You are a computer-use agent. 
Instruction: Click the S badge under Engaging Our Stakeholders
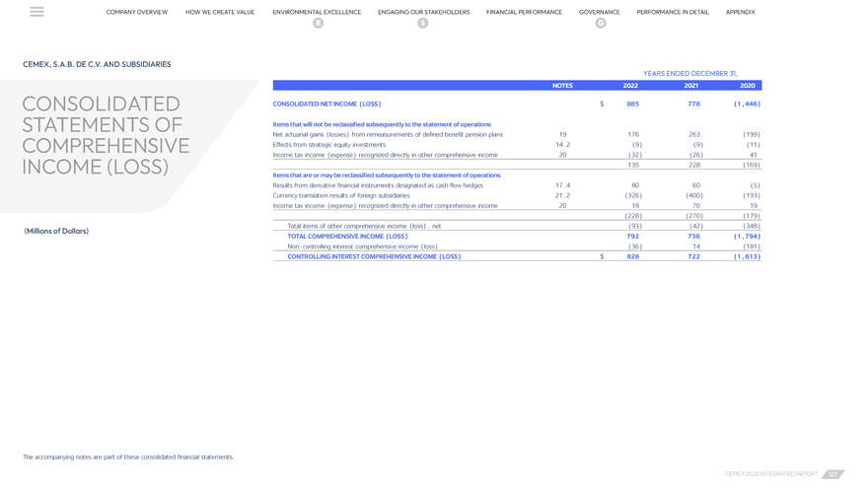click(x=423, y=23)
